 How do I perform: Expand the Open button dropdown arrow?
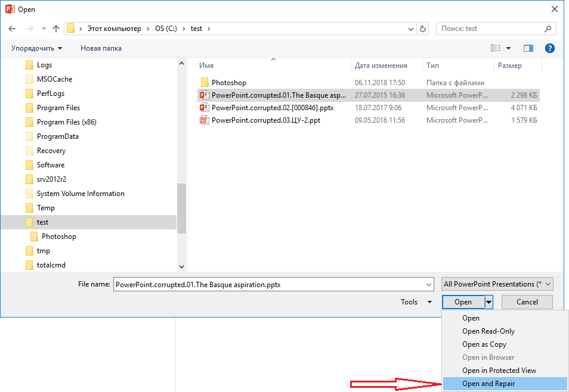(x=489, y=302)
